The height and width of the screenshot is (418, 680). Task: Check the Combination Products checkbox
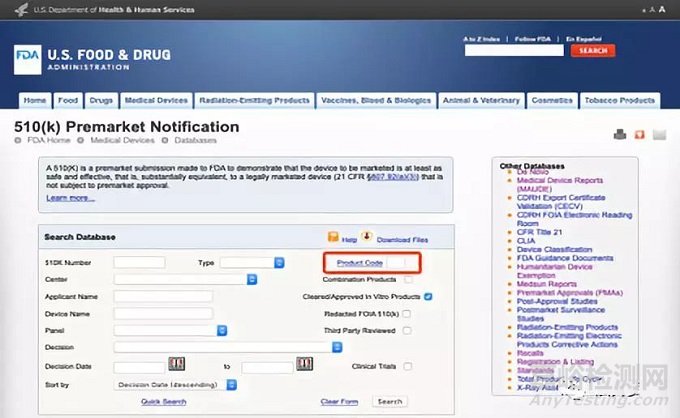pos(407,279)
